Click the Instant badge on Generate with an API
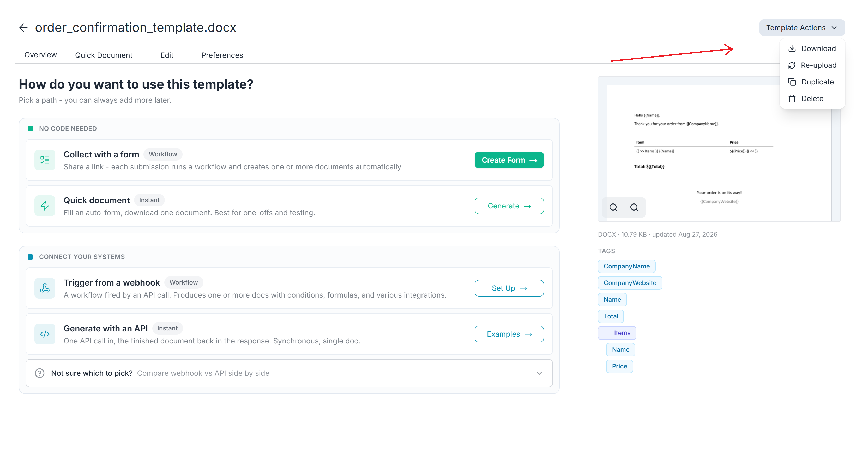 click(x=167, y=328)
